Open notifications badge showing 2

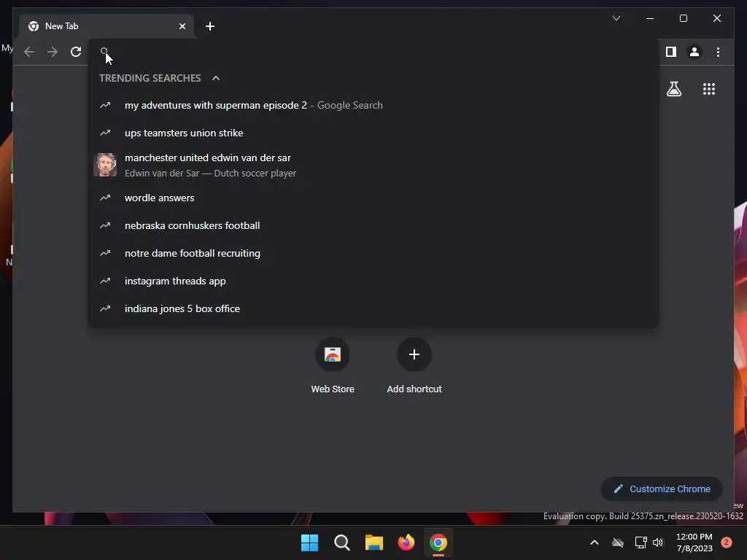point(726,542)
